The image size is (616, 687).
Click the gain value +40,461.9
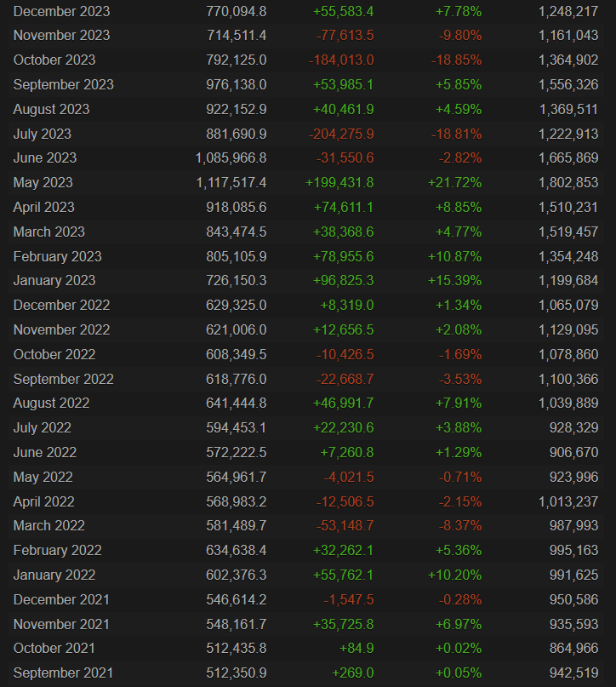(x=343, y=109)
